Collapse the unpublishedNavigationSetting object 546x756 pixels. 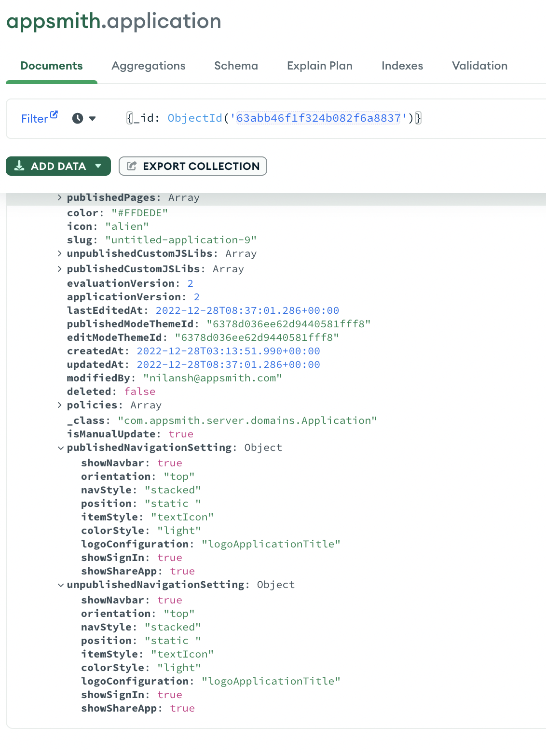60,585
